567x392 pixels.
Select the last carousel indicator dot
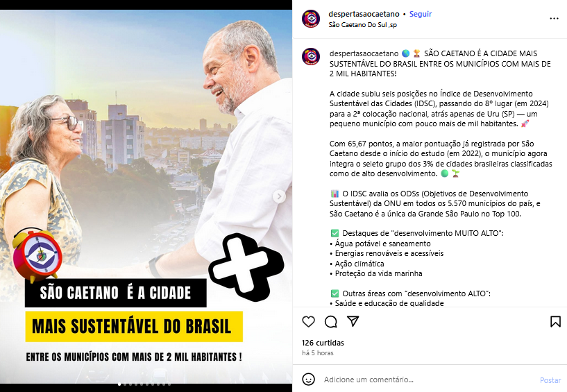coord(169,384)
